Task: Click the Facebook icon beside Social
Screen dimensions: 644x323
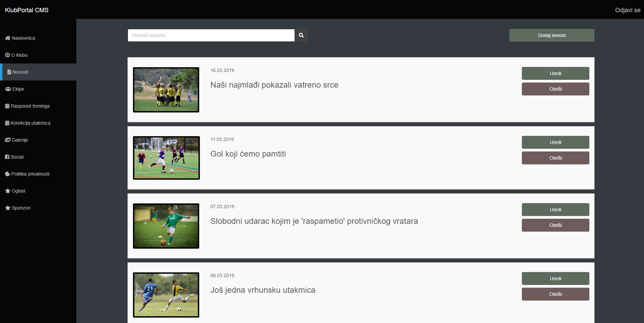Action: [7, 157]
